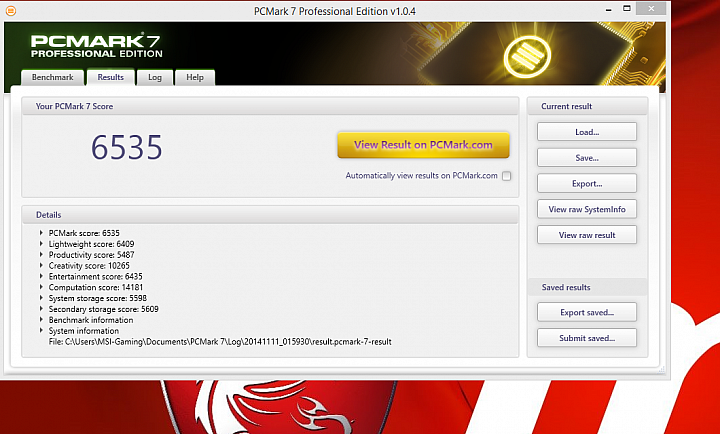Minimize the PCMark 7 window
Viewport: 720px width, 434px height.
[x=608, y=9]
